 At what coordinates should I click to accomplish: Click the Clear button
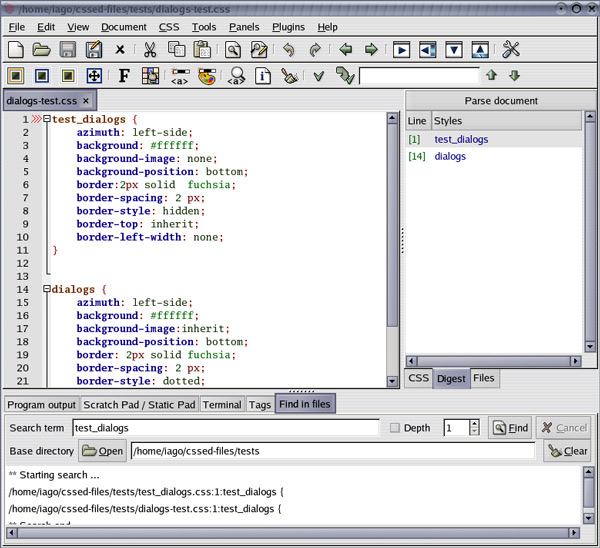pyautogui.click(x=567, y=451)
